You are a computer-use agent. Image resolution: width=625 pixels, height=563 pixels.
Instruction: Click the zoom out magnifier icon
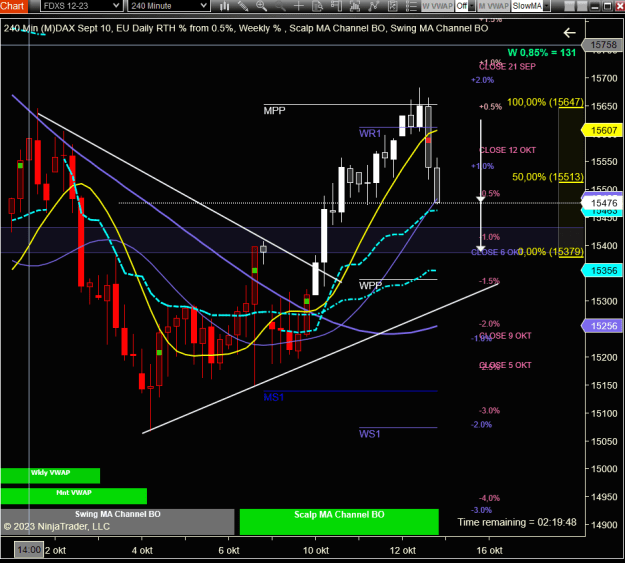[280, 6]
